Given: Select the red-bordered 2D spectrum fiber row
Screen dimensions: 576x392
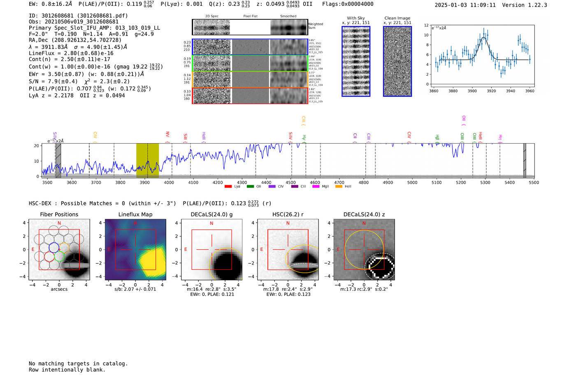Looking at the screenshot, I should pos(250,95).
